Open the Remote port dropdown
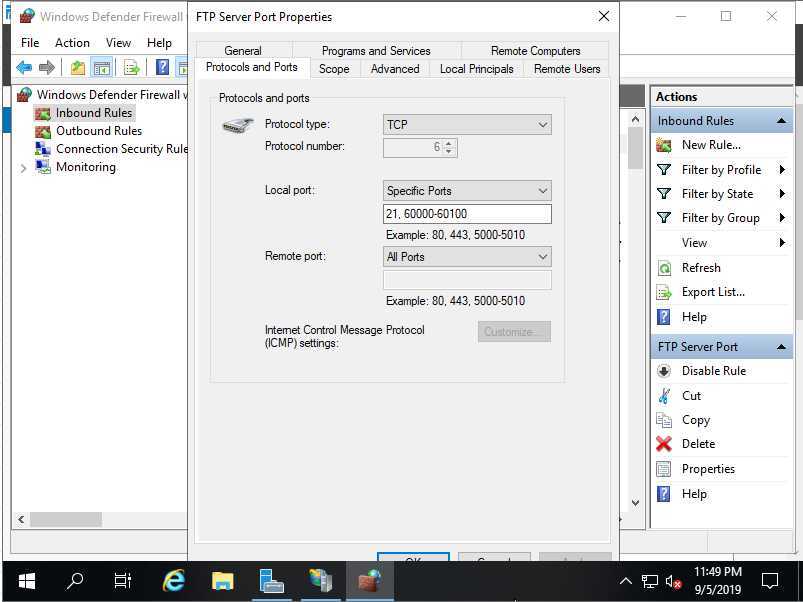The width and height of the screenshot is (803, 602). coord(467,256)
